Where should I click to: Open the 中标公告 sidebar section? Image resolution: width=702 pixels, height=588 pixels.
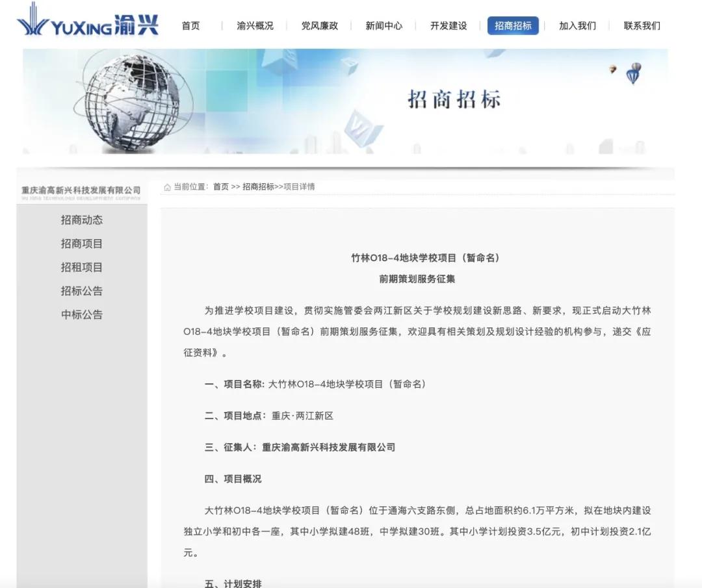pyautogui.click(x=81, y=314)
